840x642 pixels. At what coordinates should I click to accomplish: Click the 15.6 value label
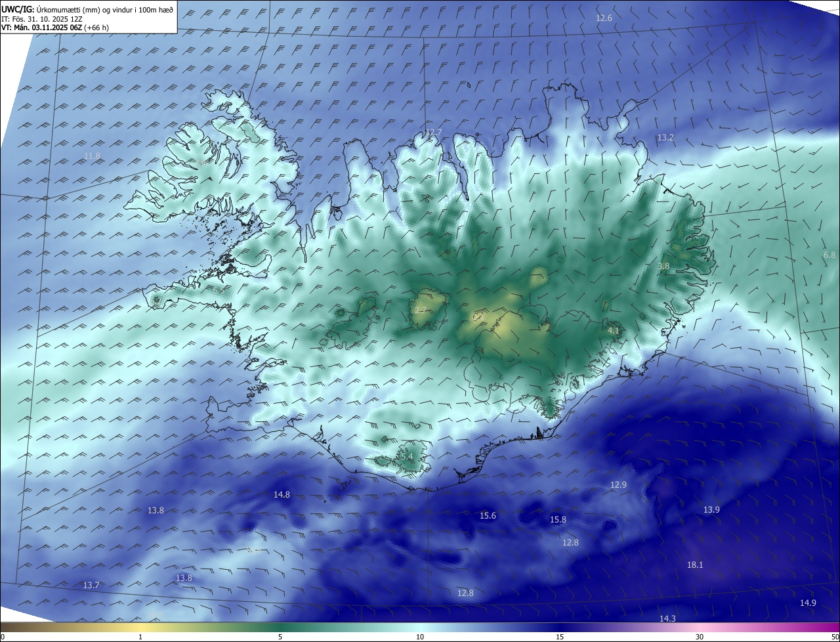click(x=488, y=515)
